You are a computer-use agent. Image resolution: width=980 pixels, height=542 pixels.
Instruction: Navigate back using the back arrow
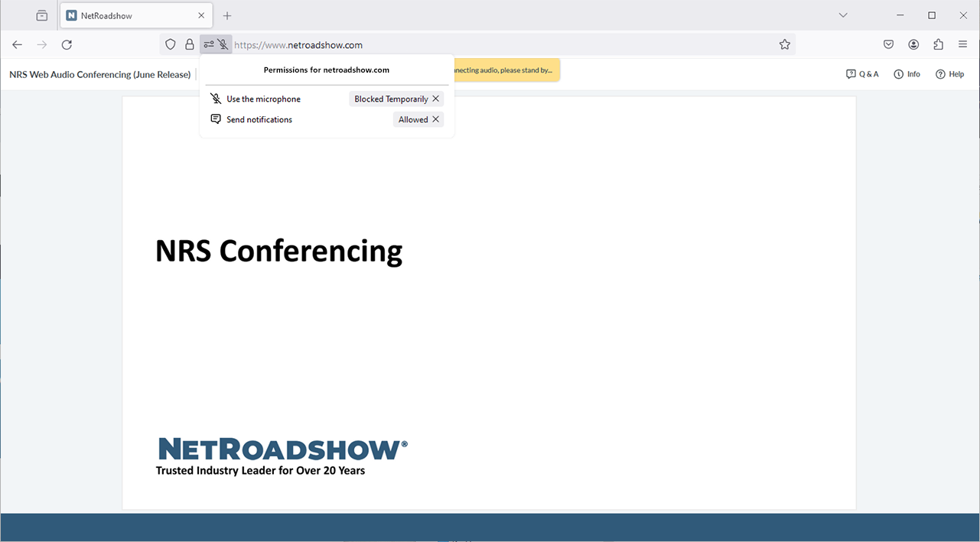[x=17, y=44]
